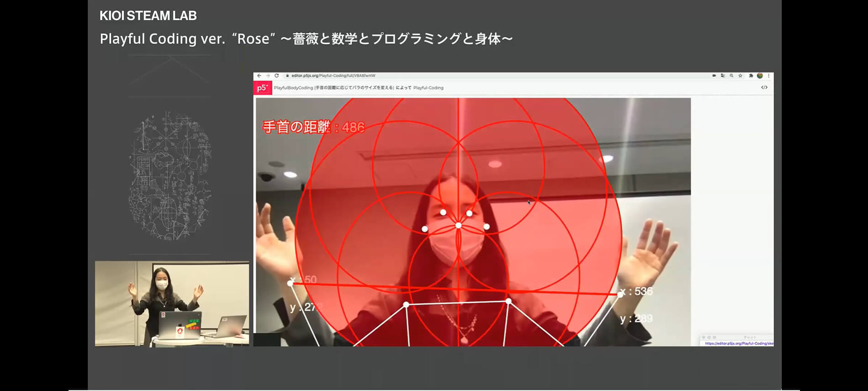
Task: Click the translate page icon
Action: (723, 76)
